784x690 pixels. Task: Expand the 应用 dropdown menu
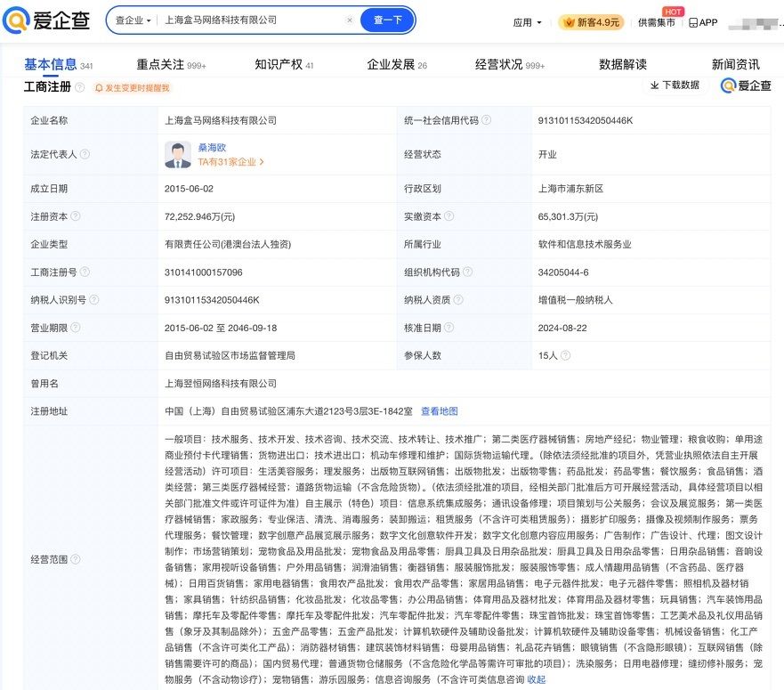(528, 22)
